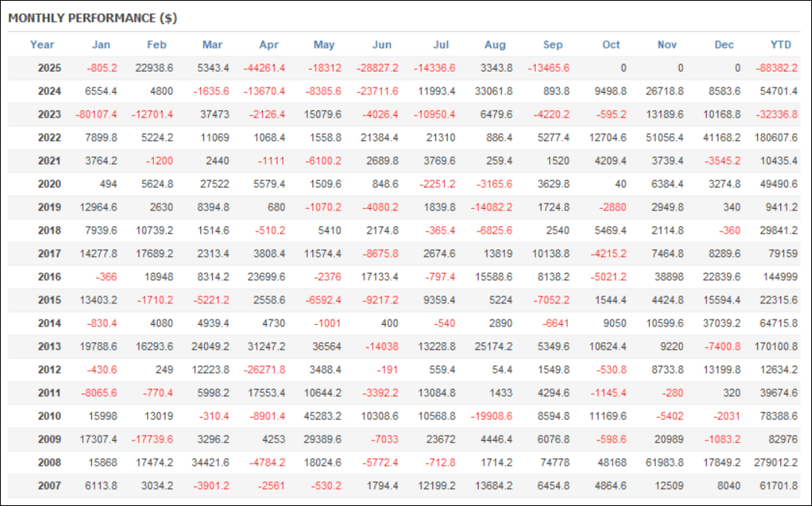The width and height of the screenshot is (812, 506).
Task: Click 2025 YTD value -88382.2
Action: [775, 68]
